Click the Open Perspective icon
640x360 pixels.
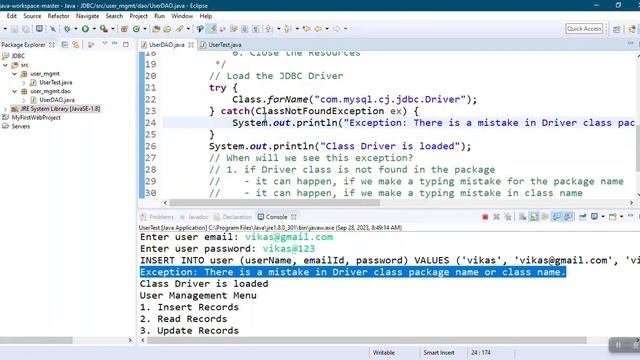(617, 29)
